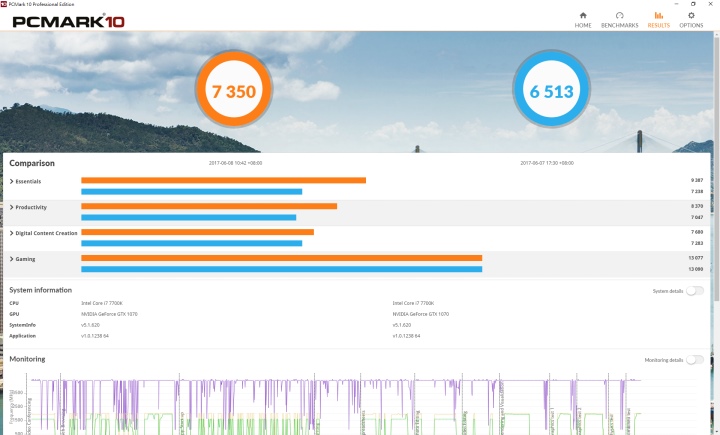Expand the Productivity results group

[x=30, y=207]
